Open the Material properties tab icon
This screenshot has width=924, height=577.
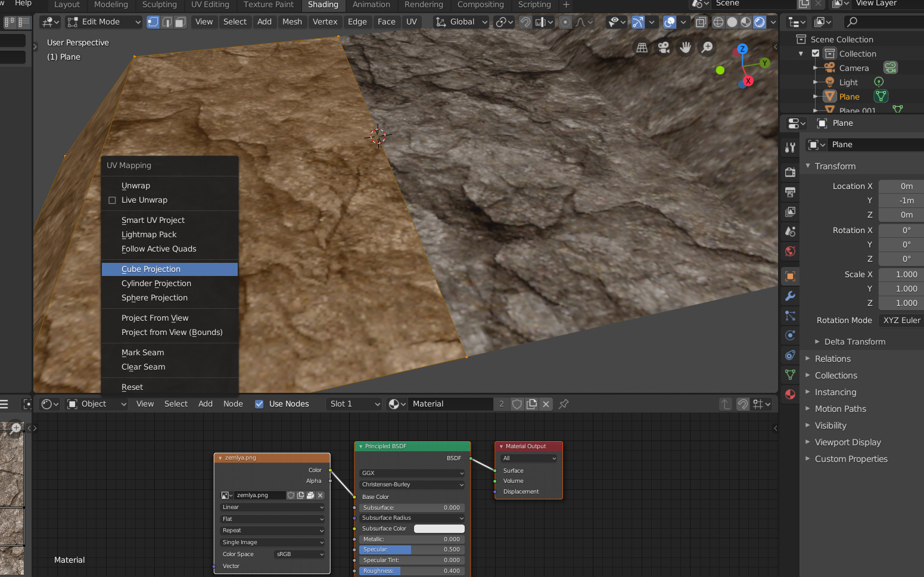coord(790,395)
